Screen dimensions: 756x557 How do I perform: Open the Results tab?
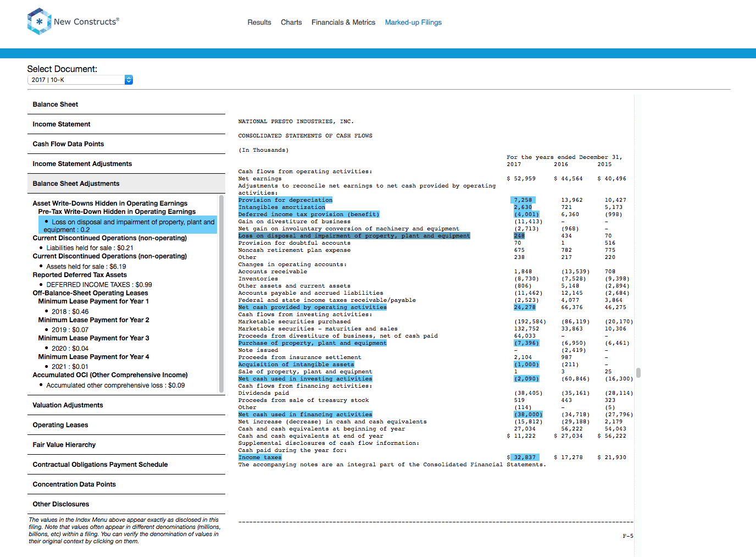tap(259, 23)
